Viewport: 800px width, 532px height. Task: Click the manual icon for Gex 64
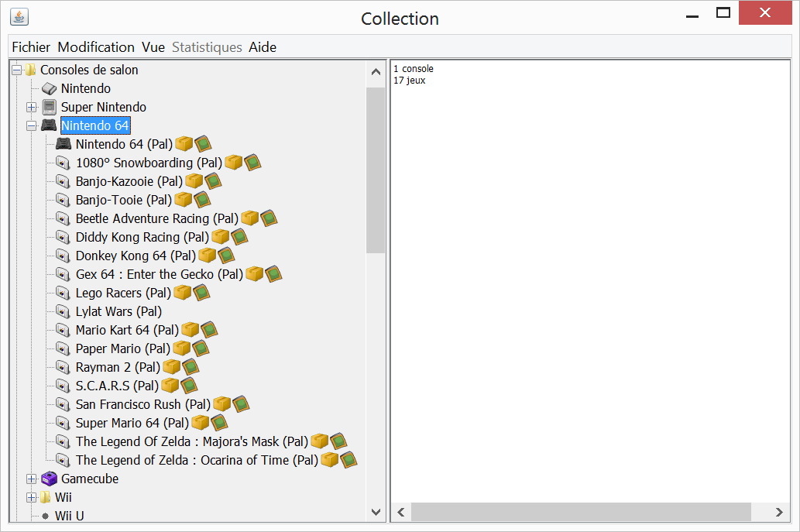pos(273,274)
